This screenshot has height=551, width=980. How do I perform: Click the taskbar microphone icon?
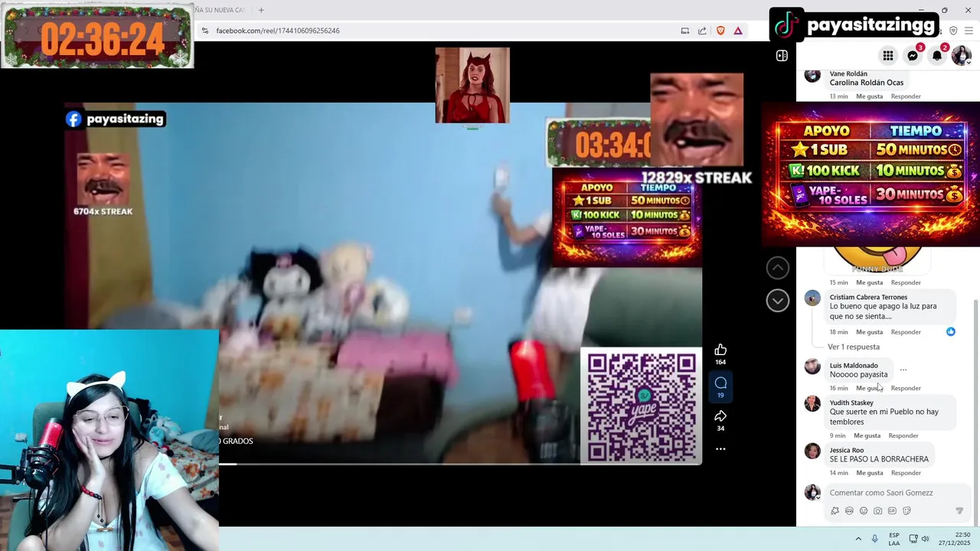point(874,539)
